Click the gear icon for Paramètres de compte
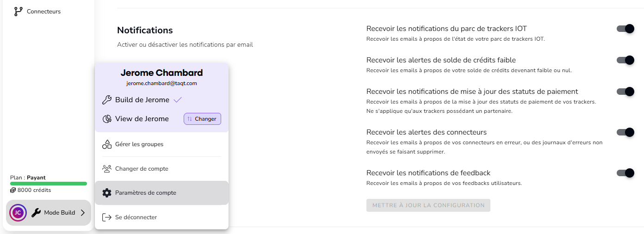 point(107,193)
